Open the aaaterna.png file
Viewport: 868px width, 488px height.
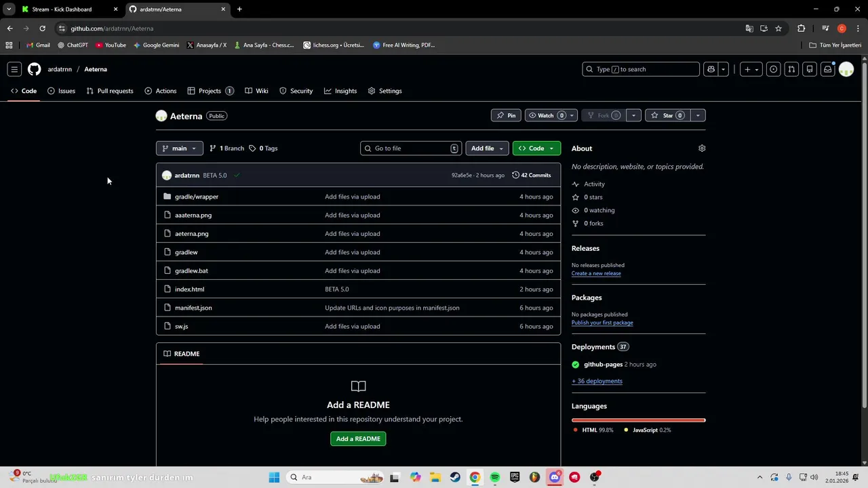point(193,215)
